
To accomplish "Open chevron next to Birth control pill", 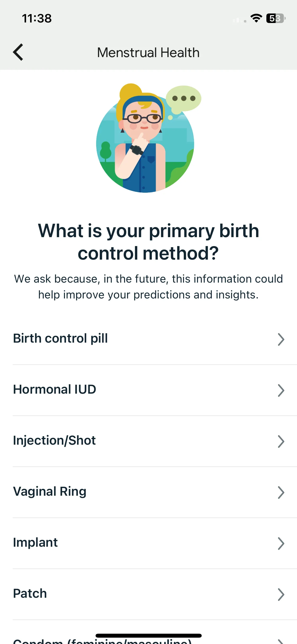I will [281, 339].
